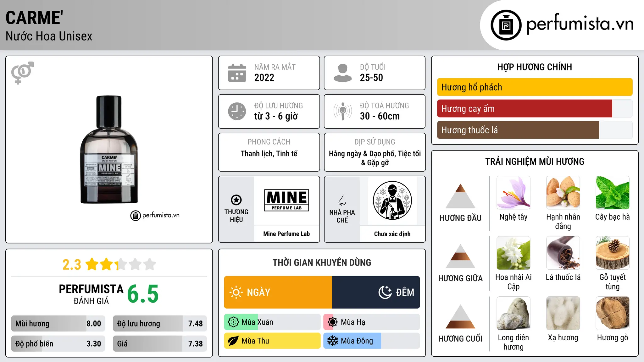
Task: Click the Nước Hoa Unisex subtitle
Action: point(49,36)
